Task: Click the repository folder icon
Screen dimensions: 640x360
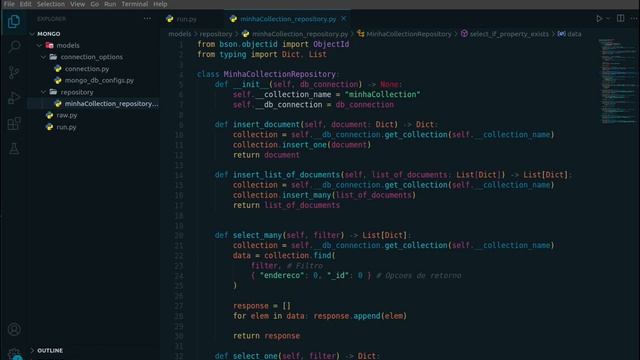Action: point(53,92)
